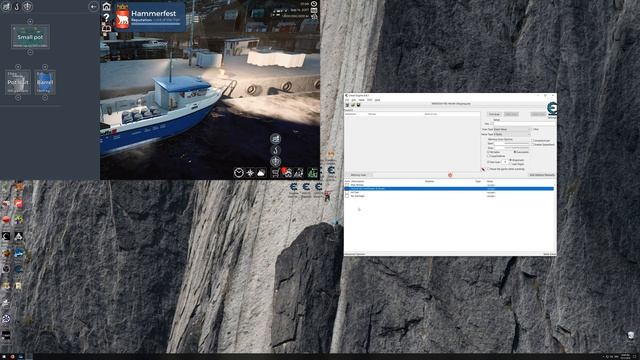Enable Pause the game while scanning
This screenshot has height=360, width=640.
pyautogui.click(x=489, y=169)
